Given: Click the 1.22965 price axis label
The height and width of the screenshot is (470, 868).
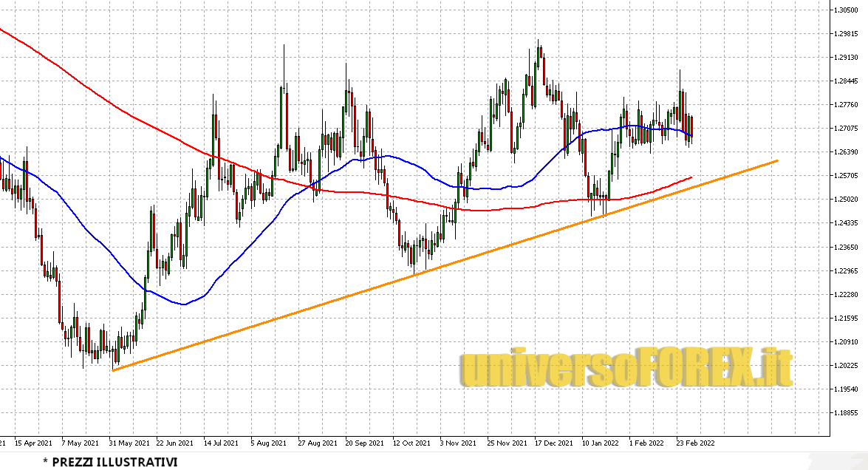Looking at the screenshot, I should 844,270.
